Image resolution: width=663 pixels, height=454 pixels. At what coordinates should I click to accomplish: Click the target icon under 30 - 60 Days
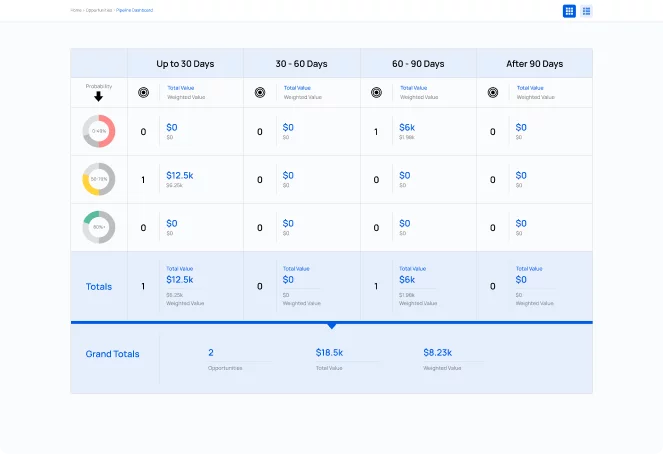click(x=260, y=92)
